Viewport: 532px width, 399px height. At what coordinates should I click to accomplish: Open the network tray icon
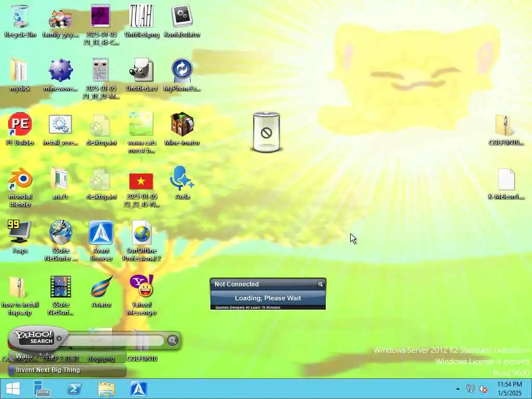[x=471, y=389]
